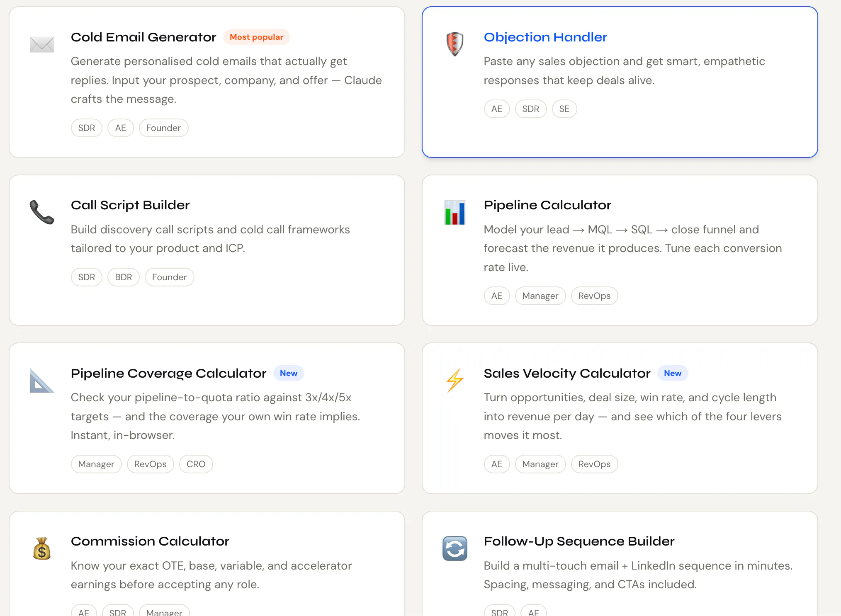Viewport: 841px width, 616px height.
Task: Select the Founder tag under Cold Email Generator
Action: point(163,128)
